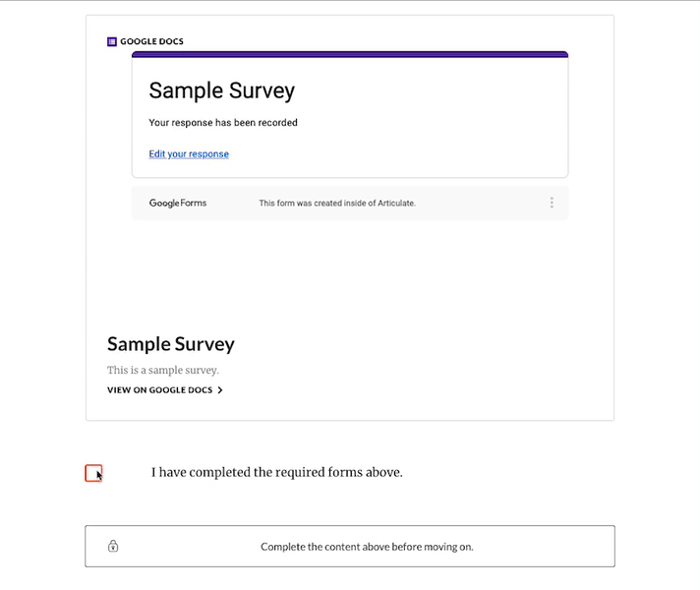Click empty area inside the embedded form frame

pos(350,272)
